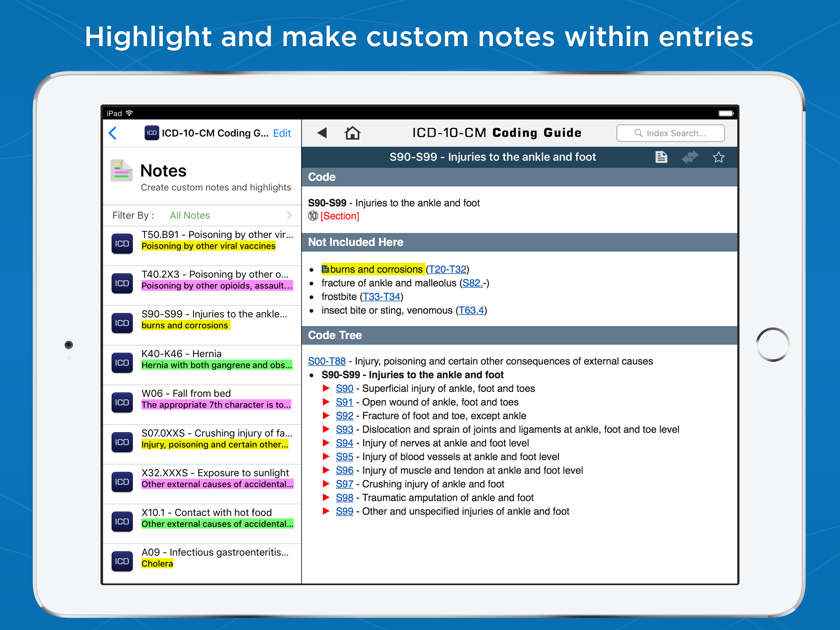Open the Filter By All Notes chevron
This screenshot has width=840, height=630.
pos(289,215)
